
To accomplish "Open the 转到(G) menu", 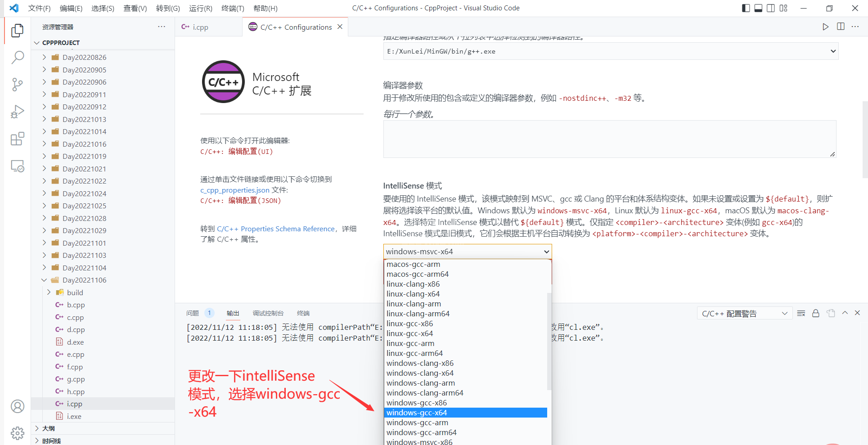I will pos(168,8).
